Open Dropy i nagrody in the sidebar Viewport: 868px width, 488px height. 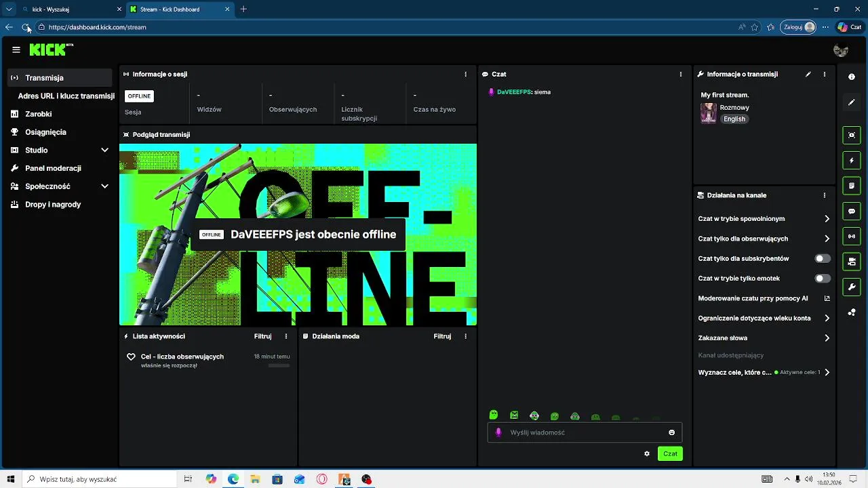click(x=60, y=204)
